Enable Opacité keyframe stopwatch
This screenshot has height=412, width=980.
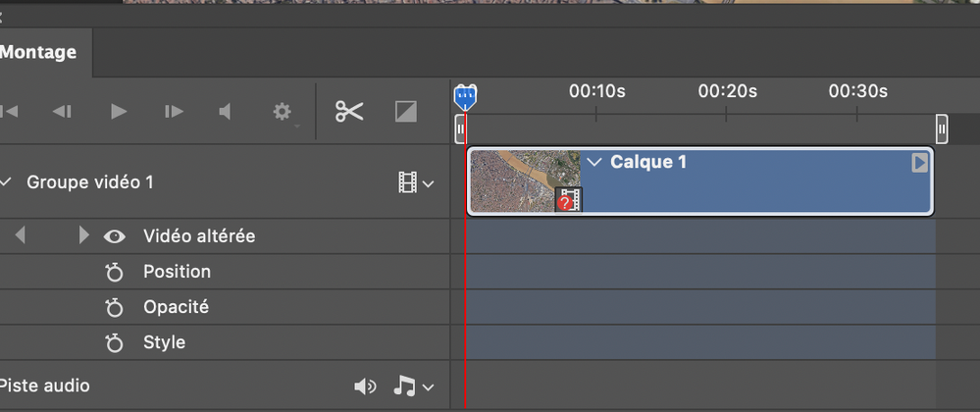tap(115, 307)
